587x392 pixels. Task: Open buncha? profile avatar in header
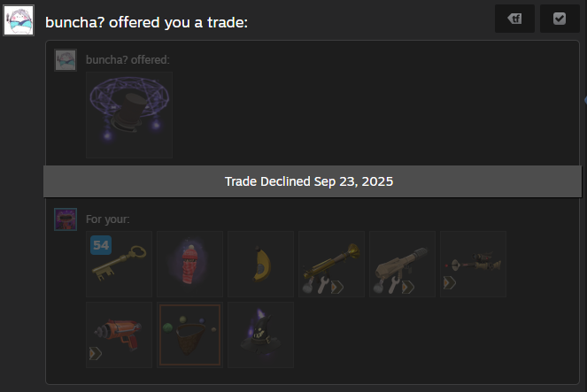coord(19,20)
